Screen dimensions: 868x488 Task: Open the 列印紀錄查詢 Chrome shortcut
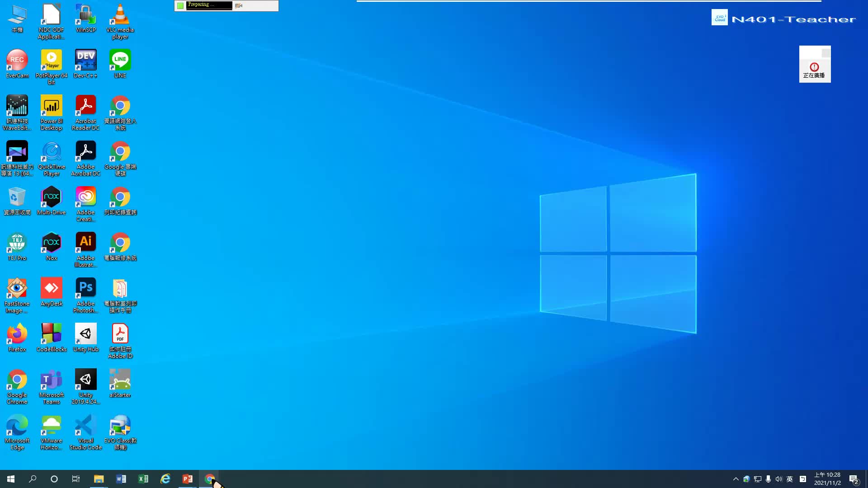[120, 201]
